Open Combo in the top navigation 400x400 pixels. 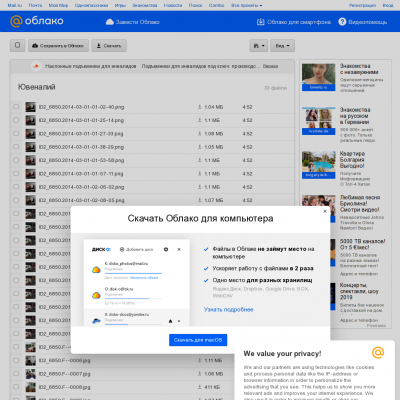tap(216, 5)
